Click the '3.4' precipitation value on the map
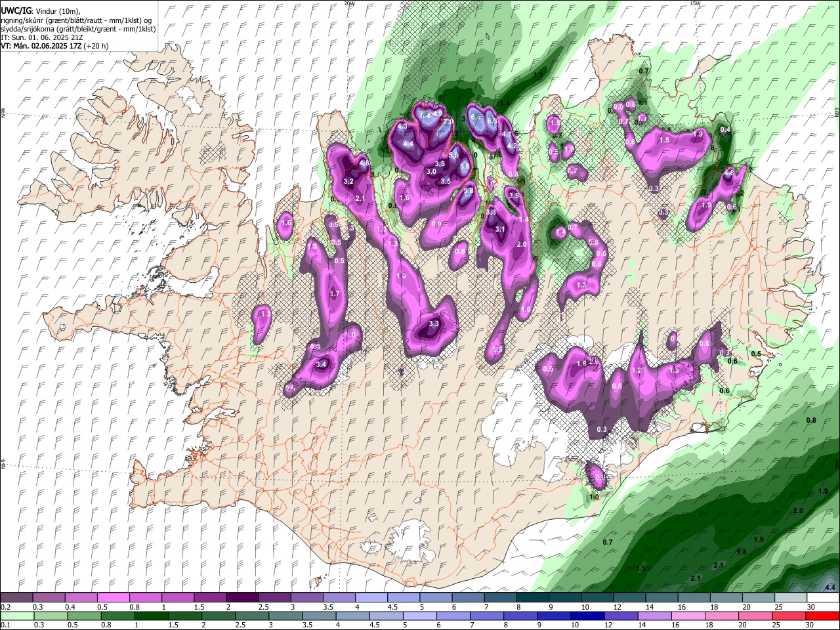Screen dimensions: 840x630 tap(321, 364)
